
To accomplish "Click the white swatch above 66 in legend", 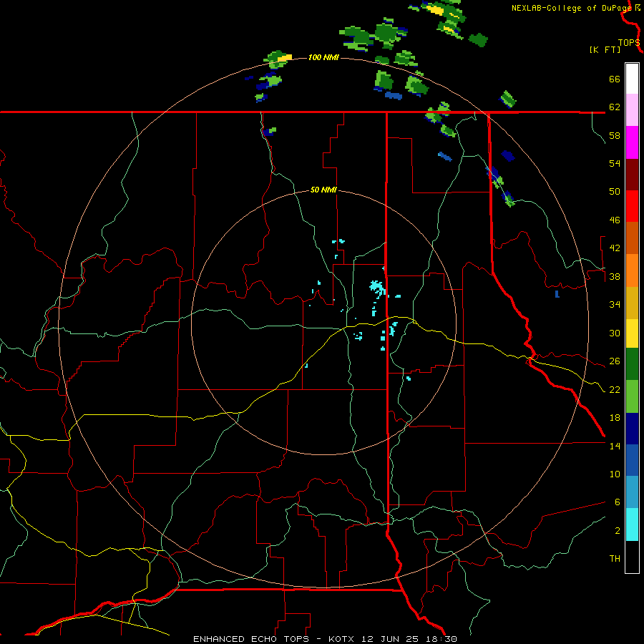I will coord(632,79).
